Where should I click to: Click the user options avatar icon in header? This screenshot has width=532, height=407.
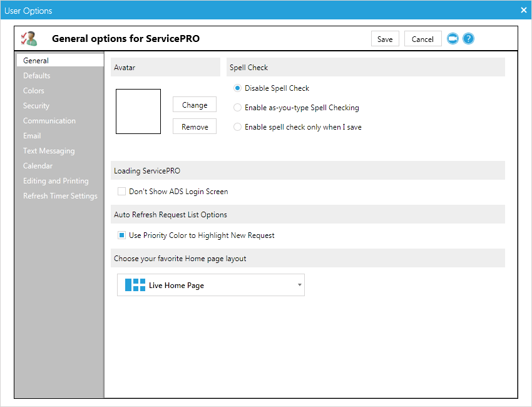click(29, 39)
